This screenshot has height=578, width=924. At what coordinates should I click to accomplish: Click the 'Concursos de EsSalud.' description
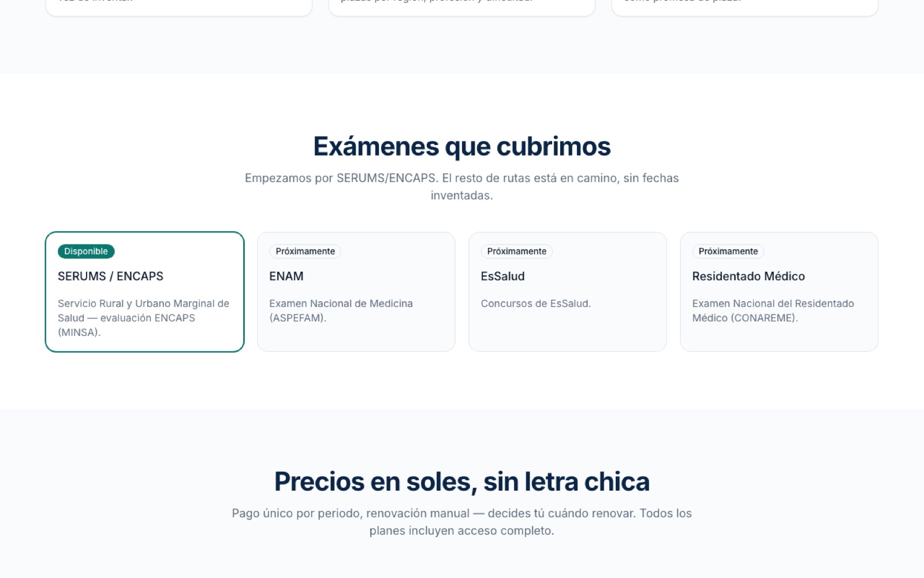[x=536, y=303]
